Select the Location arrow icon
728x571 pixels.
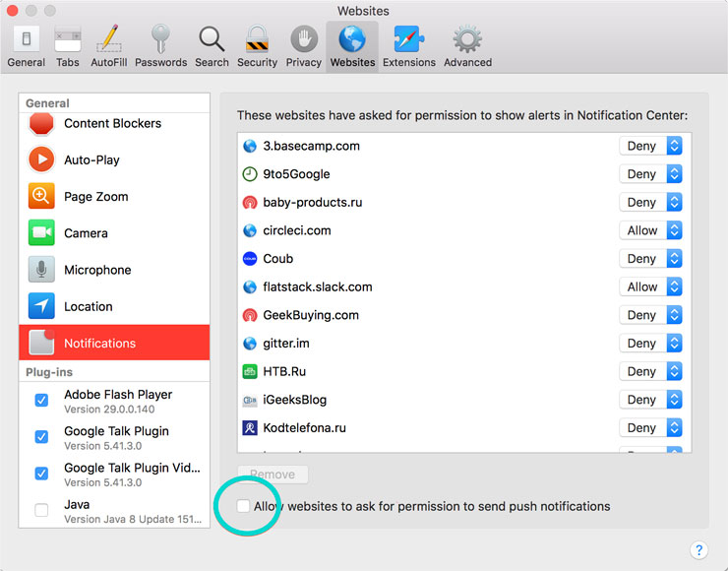pyautogui.click(x=41, y=306)
